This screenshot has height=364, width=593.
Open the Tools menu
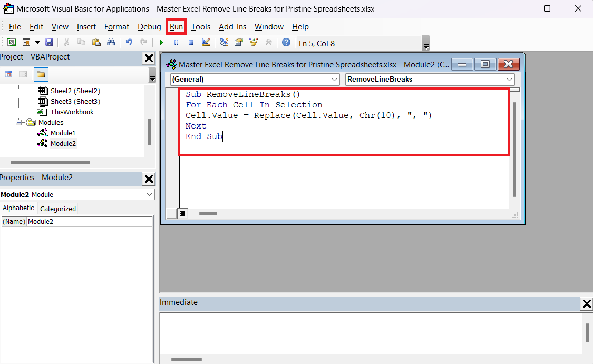200,27
